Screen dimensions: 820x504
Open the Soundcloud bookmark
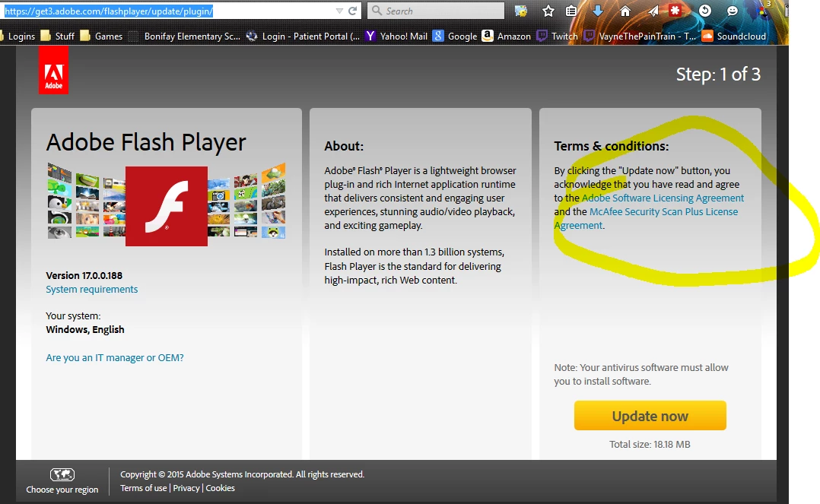pyautogui.click(x=734, y=36)
